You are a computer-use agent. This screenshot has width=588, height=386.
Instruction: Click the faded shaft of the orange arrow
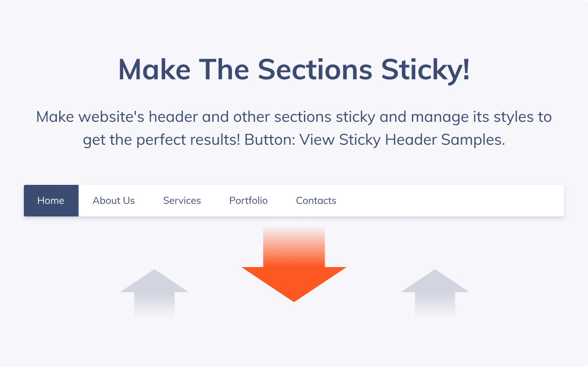click(x=294, y=247)
